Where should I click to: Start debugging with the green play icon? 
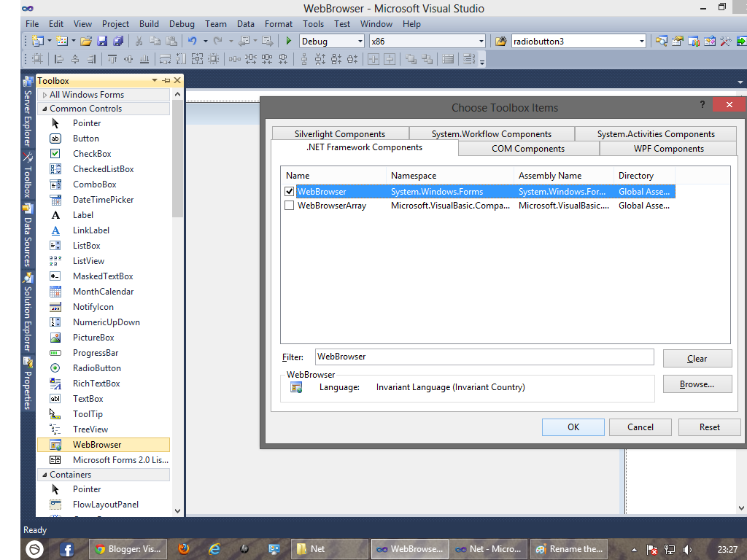click(287, 41)
